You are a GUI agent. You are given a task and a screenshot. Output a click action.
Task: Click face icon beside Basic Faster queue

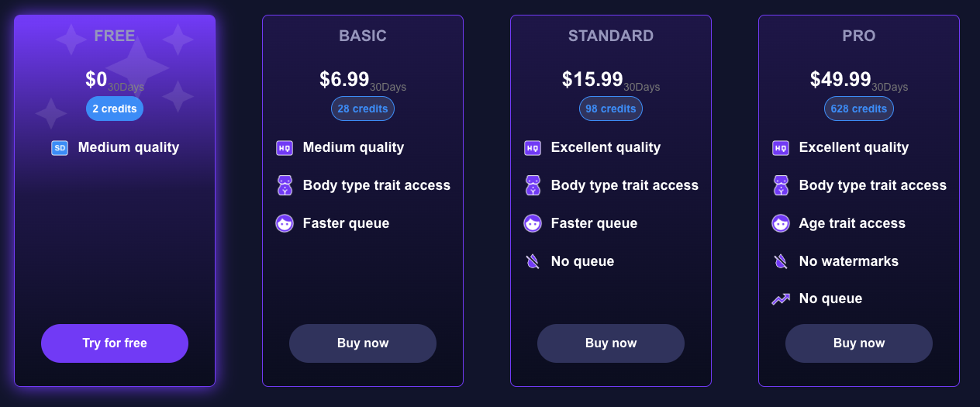click(285, 223)
